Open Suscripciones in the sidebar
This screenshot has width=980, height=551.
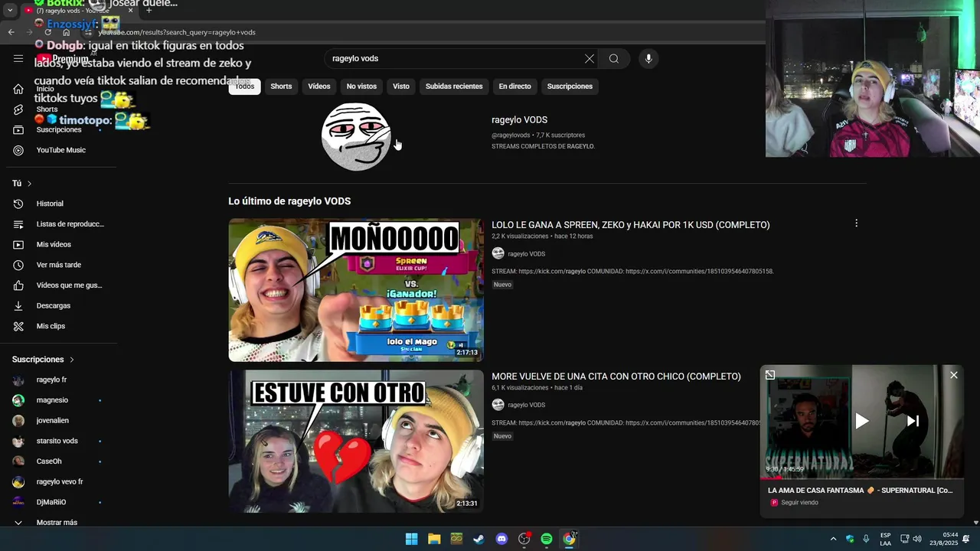(x=58, y=129)
